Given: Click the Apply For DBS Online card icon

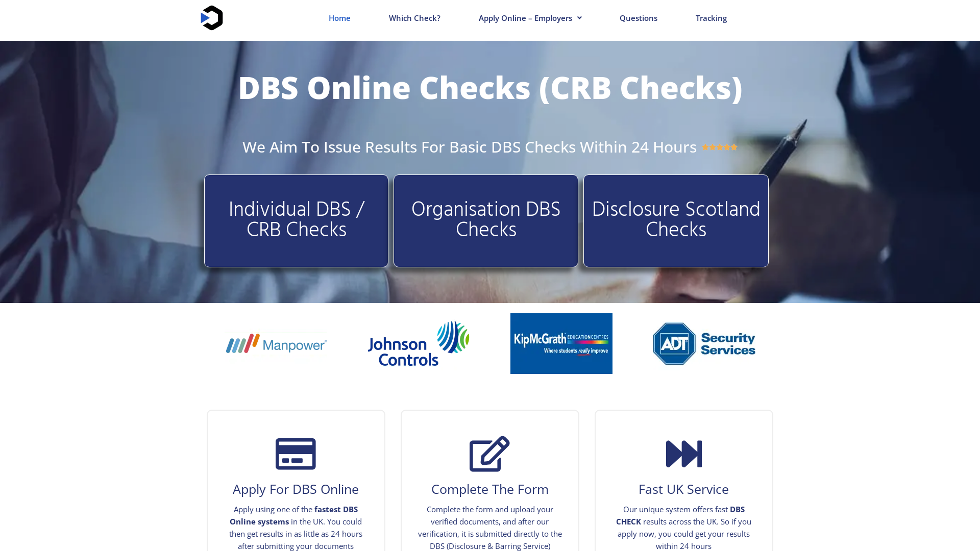Looking at the screenshot, I should (296, 454).
